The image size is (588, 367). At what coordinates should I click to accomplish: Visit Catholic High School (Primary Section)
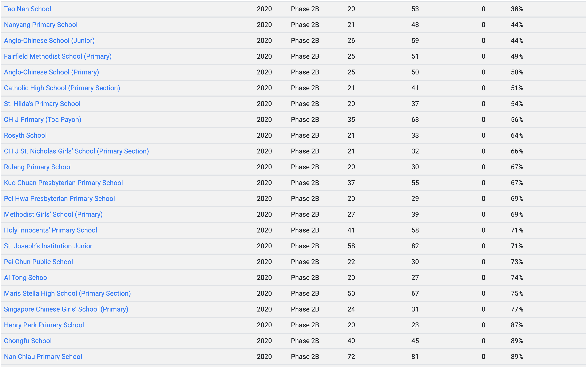click(x=62, y=88)
